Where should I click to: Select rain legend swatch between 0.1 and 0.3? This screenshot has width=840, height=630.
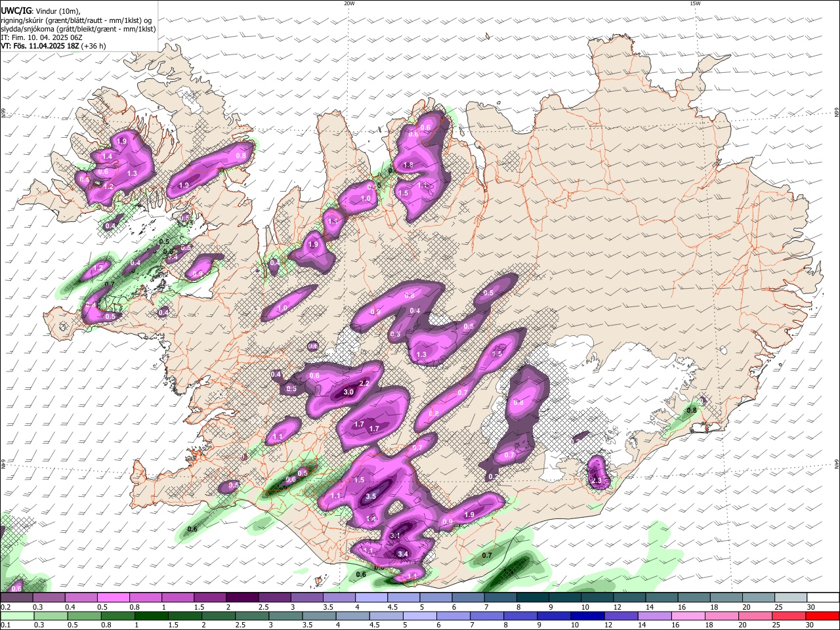click(17, 616)
